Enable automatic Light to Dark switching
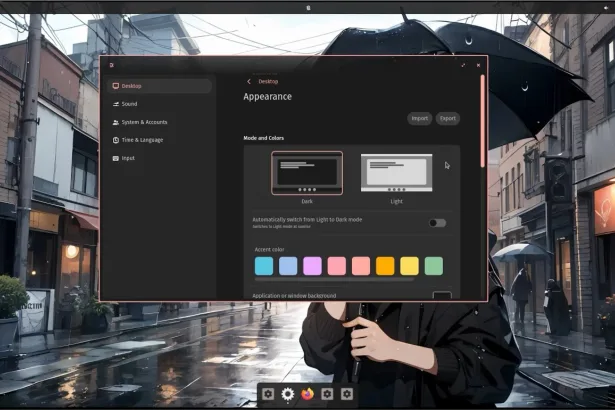 [x=437, y=222]
